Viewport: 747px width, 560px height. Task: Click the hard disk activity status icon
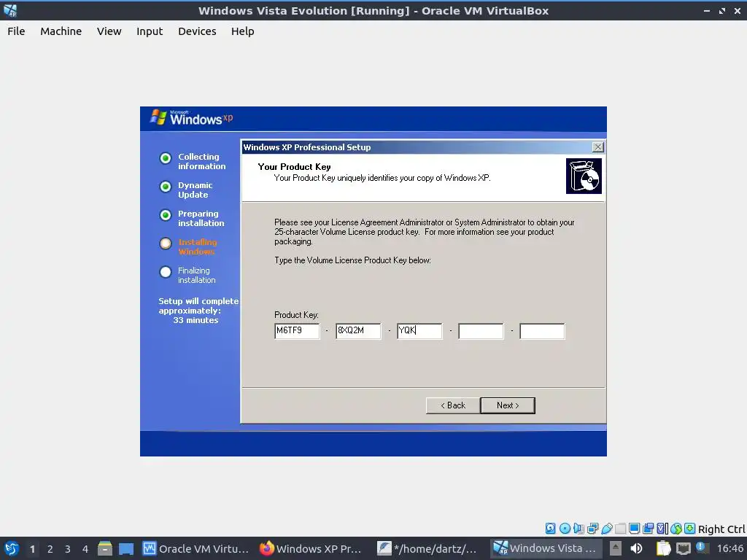(550, 528)
